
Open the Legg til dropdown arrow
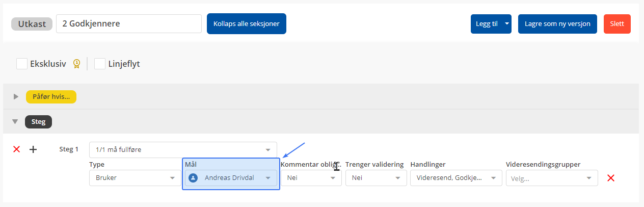tap(506, 24)
